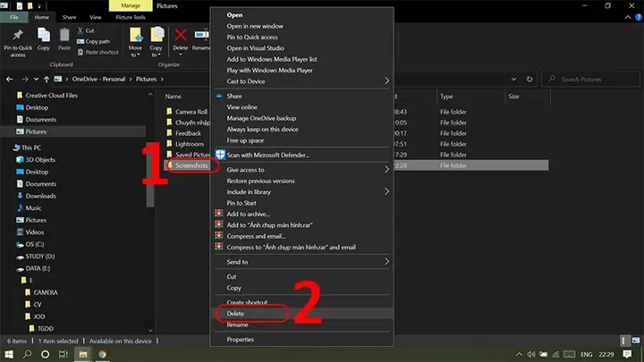
Task: Click taskbar search magnifier
Action: point(27,354)
